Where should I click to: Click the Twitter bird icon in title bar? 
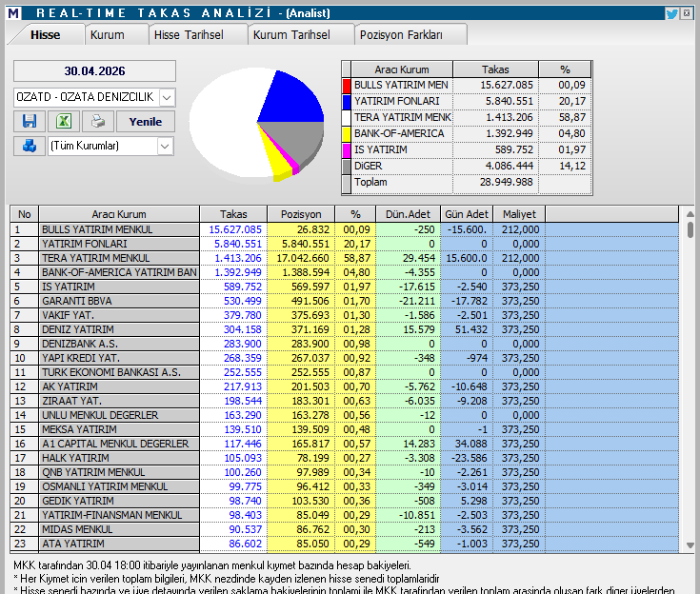point(671,13)
